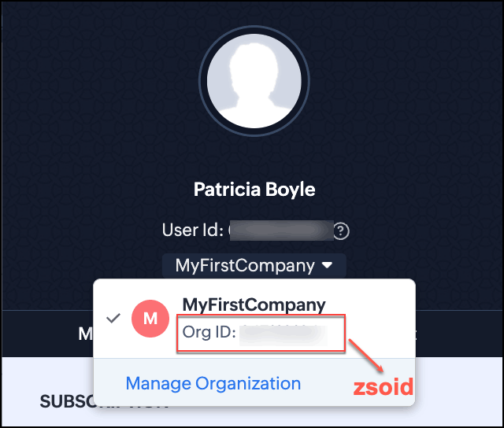This screenshot has height=428, width=504.
Task: Click the red zsoid annotation text
Action: coord(384,386)
